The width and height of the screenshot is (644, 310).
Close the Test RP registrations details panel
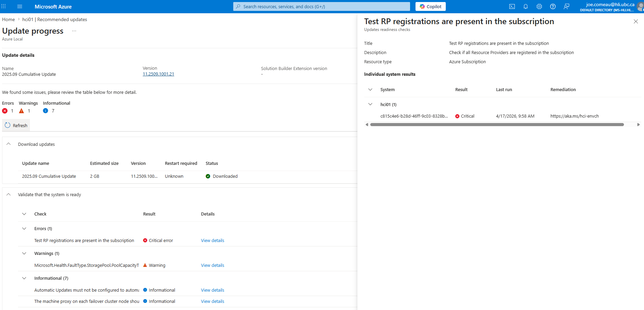click(636, 21)
